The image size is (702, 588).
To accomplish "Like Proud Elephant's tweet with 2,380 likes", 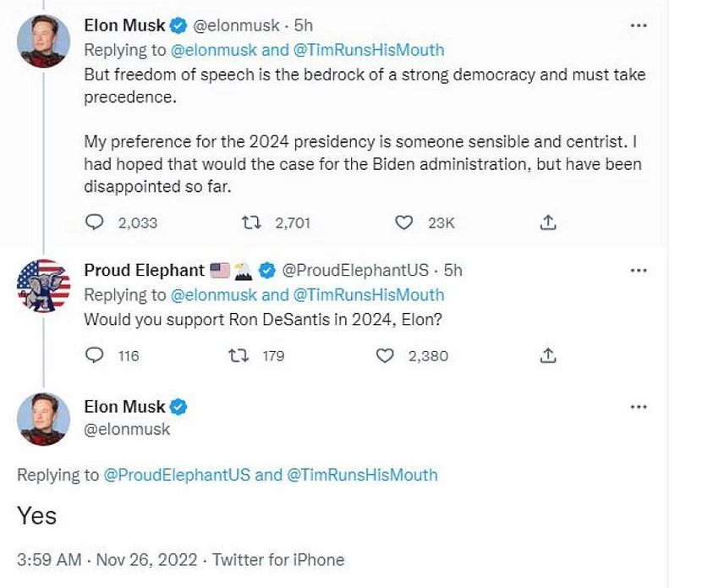I will pos(385,356).
